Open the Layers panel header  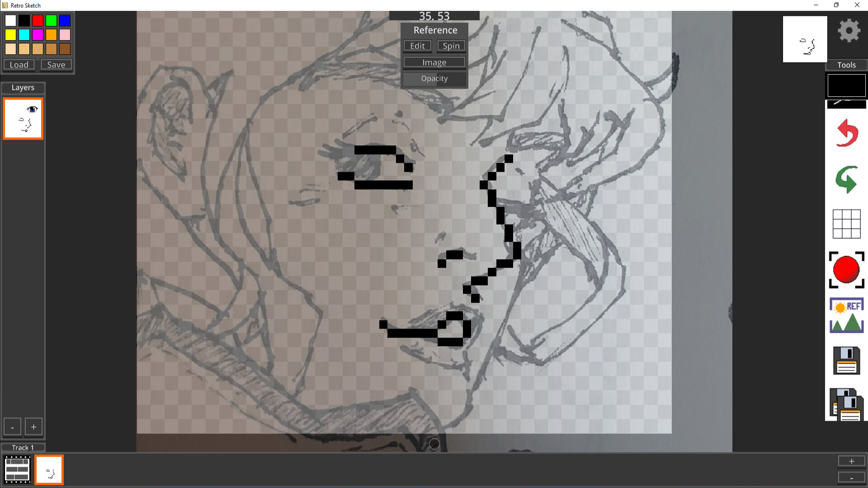click(x=23, y=88)
